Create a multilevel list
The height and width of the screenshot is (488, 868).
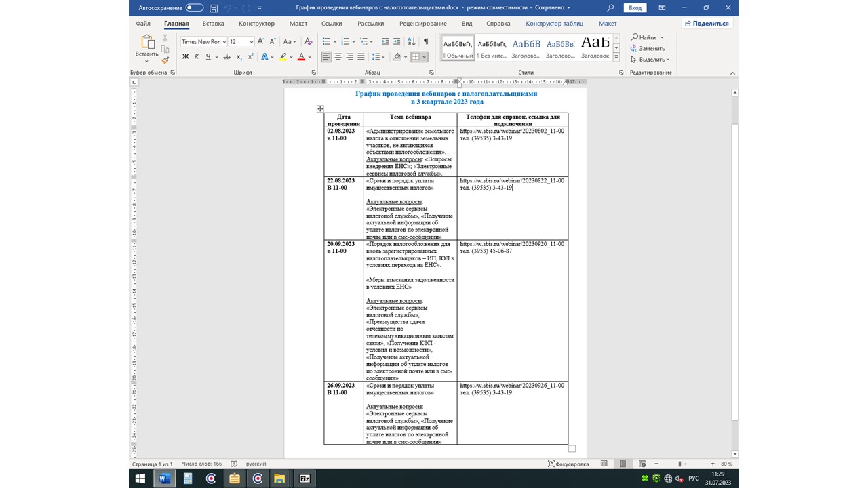tap(365, 41)
